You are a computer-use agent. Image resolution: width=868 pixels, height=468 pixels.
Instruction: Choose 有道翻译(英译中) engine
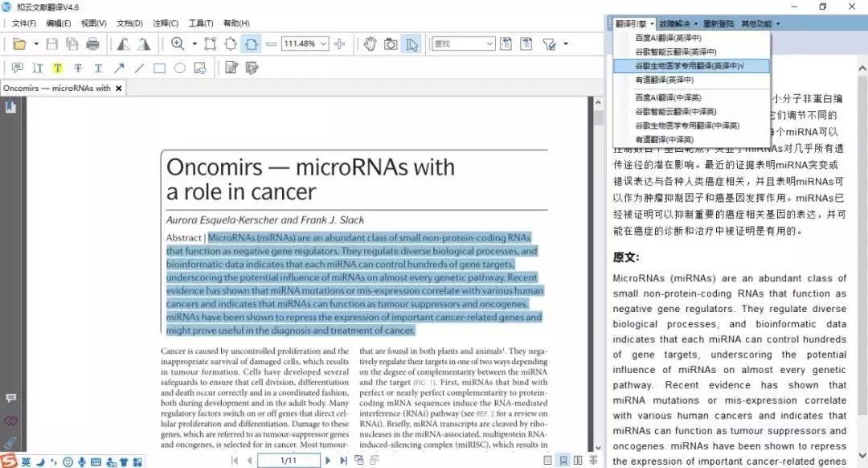(692, 80)
